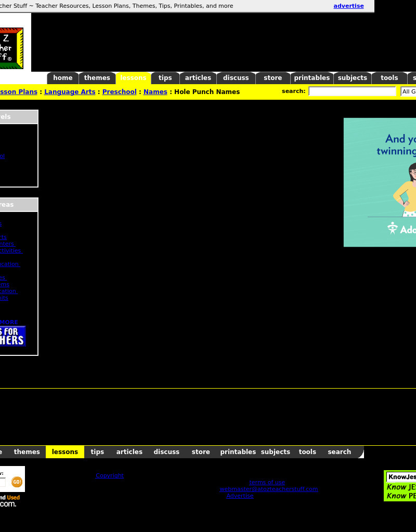Open the Names breadcrumb link
This screenshot has width=416, height=532.
tap(155, 92)
